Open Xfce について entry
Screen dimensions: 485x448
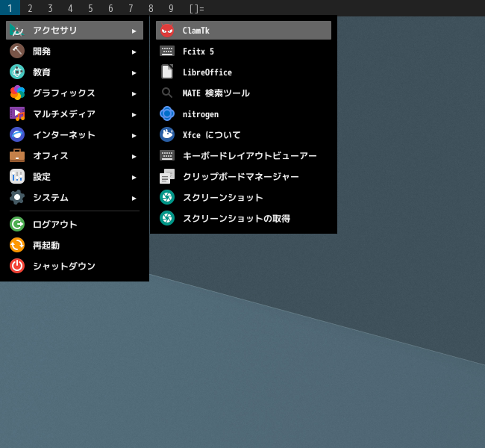click(x=243, y=134)
